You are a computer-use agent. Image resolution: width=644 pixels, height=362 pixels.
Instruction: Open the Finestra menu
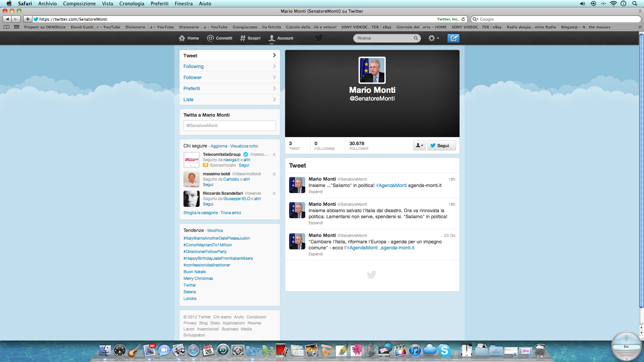pos(183,4)
